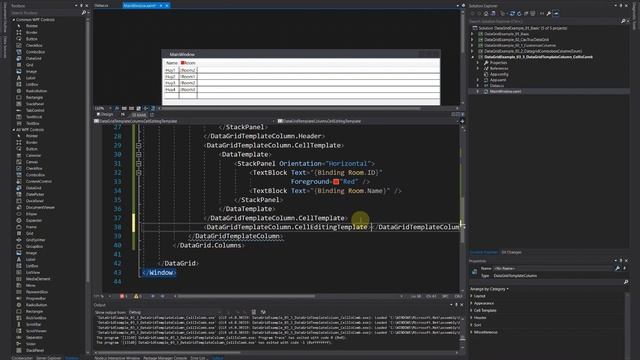Click Toolbox search magnifier icon
Image resolution: width=640 pixels, height=360 pixels.
coord(84,13)
